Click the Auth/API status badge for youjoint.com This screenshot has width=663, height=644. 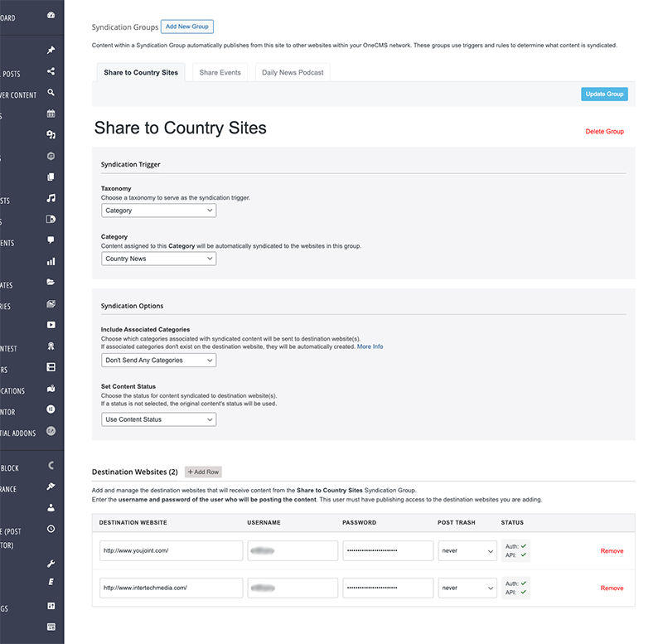coord(515,550)
